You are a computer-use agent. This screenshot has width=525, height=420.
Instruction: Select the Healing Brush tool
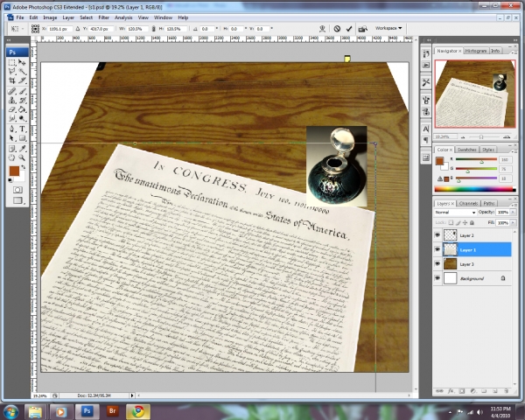point(12,91)
